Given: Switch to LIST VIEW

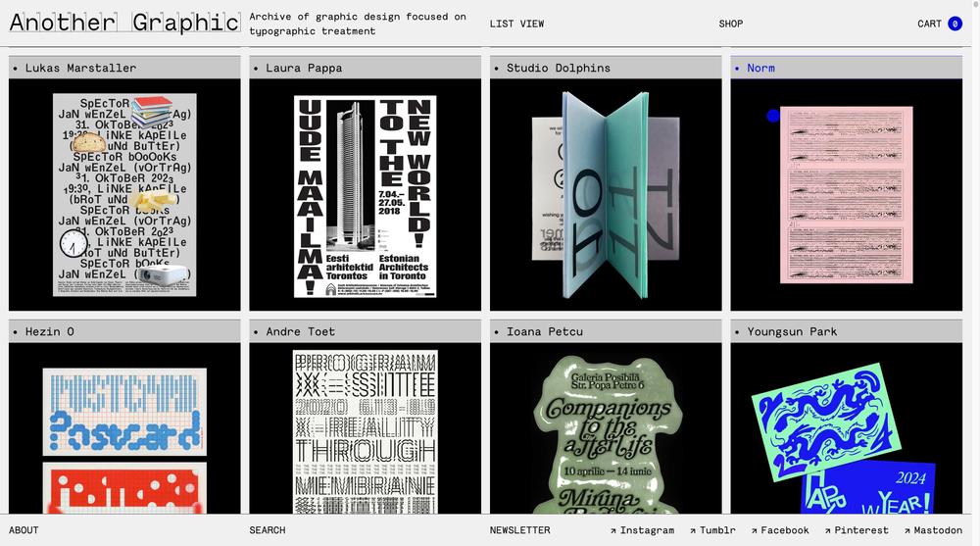Looking at the screenshot, I should pyautogui.click(x=516, y=24).
